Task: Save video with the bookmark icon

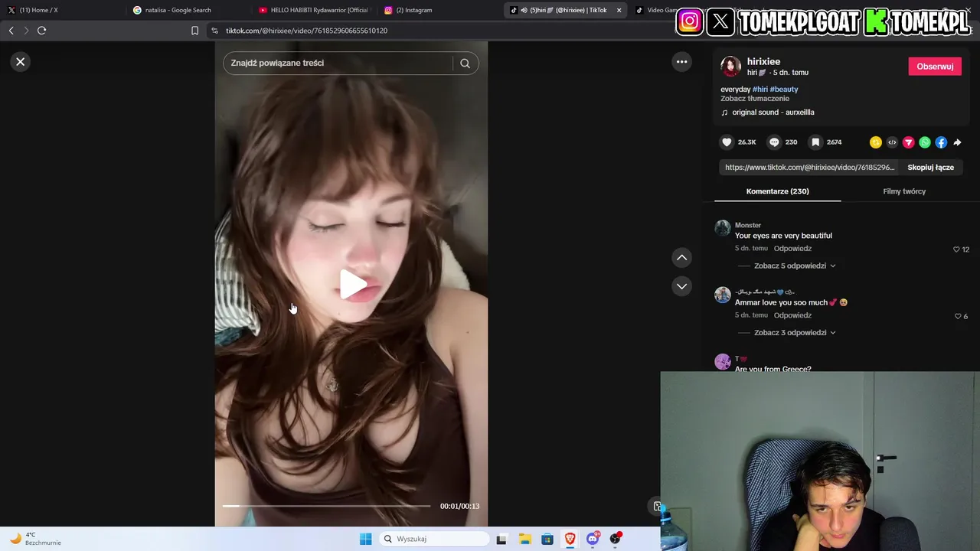Action: (x=816, y=142)
